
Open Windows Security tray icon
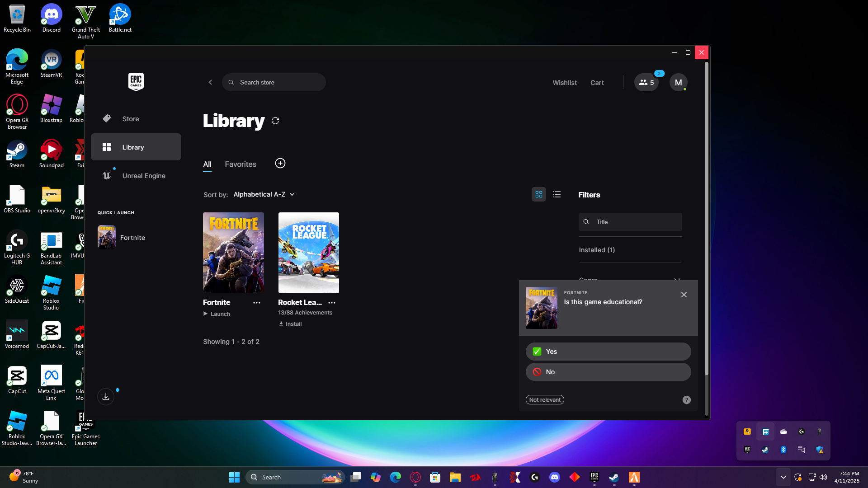pos(820,450)
